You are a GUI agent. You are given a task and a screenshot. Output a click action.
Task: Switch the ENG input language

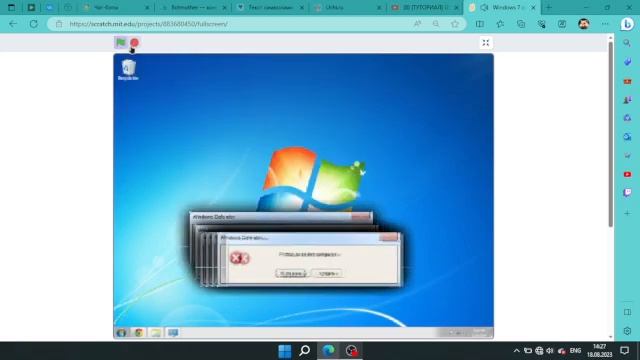click(x=575, y=351)
